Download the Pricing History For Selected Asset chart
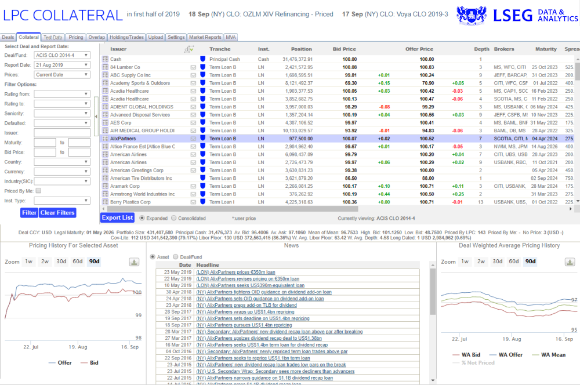This screenshot has height=392, width=580. 134,262
